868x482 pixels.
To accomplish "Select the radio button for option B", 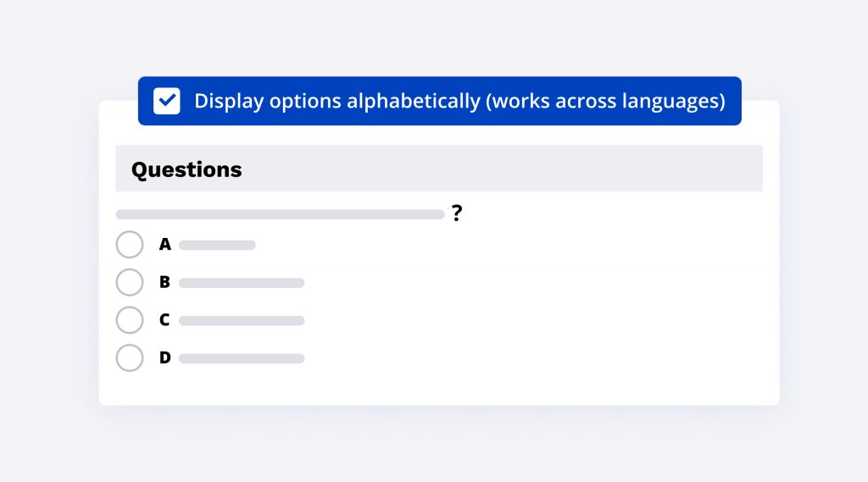I will 130,282.
